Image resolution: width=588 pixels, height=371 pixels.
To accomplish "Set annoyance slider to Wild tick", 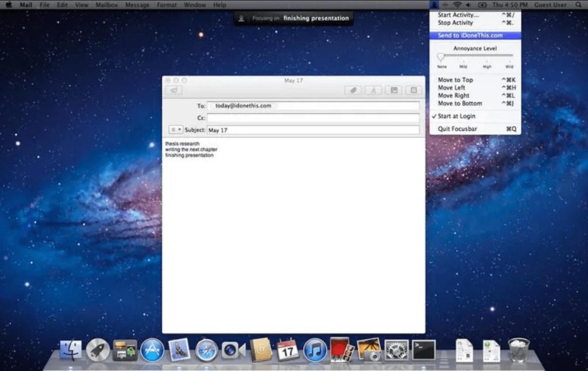I will tap(509, 61).
